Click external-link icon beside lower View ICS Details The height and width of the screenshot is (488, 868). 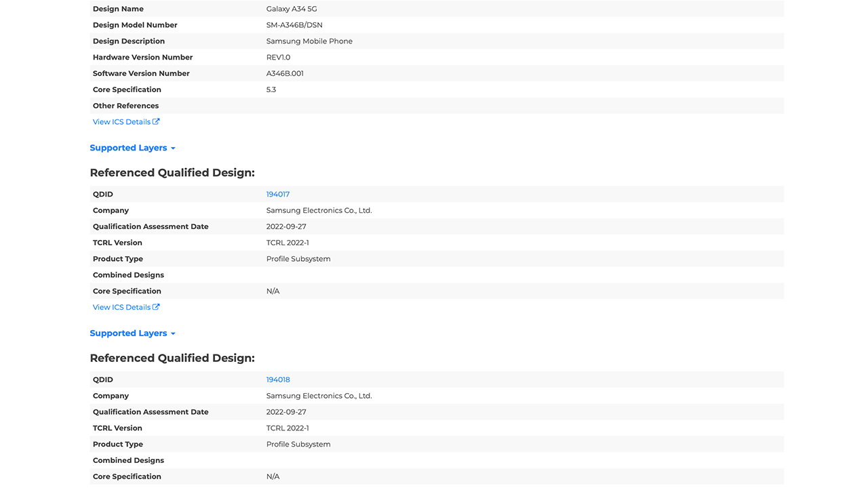click(x=157, y=307)
